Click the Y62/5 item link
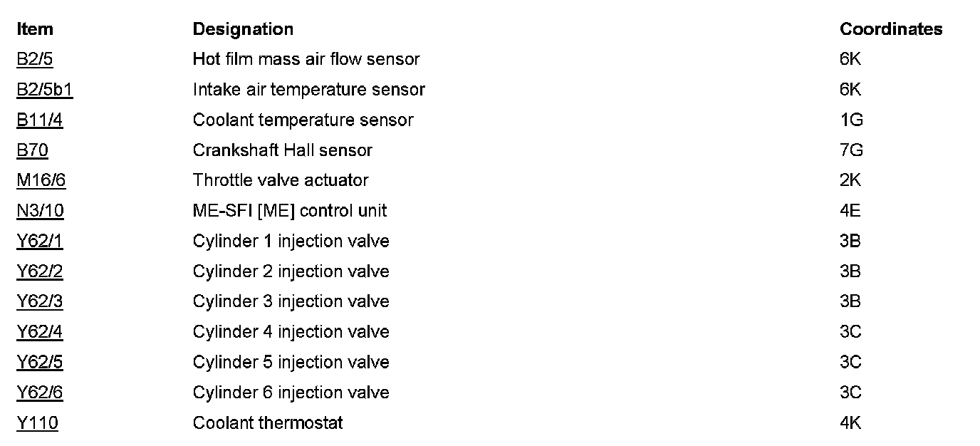Image resolution: width=980 pixels, height=446 pixels. 39,363
